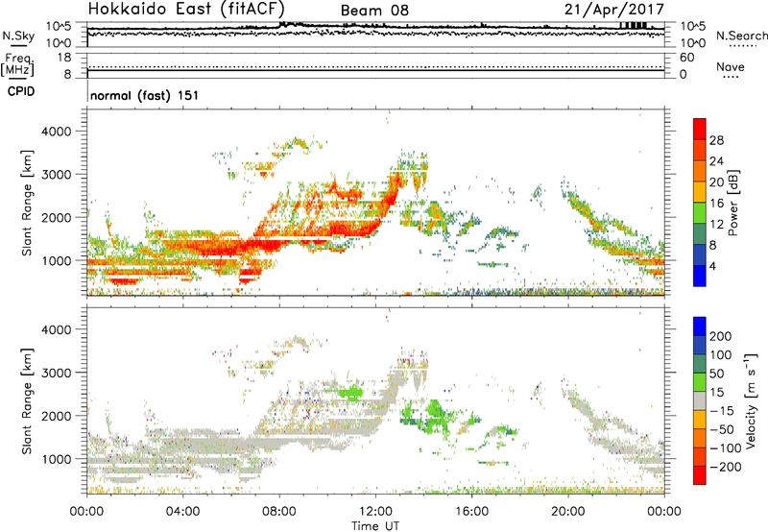Click the red top segment of power colorbar

tap(700, 129)
